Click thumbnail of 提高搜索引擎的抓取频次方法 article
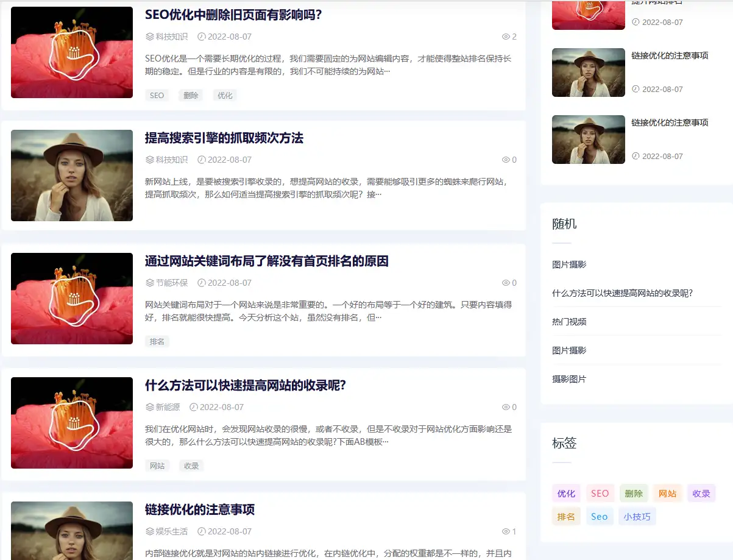733x560 pixels. [72, 175]
